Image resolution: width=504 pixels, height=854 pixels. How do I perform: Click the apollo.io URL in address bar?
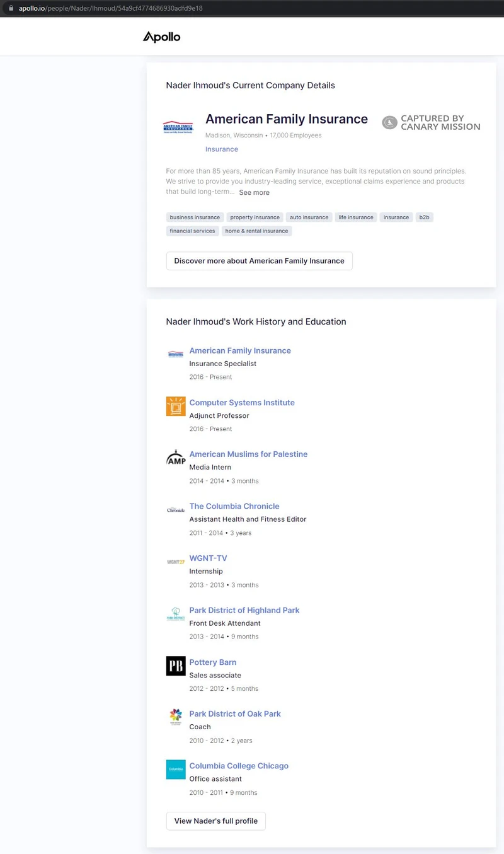click(x=110, y=8)
